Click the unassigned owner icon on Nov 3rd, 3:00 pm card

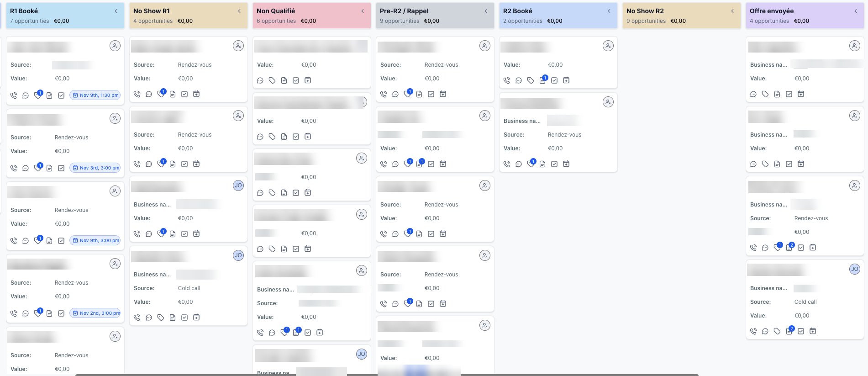point(115,118)
